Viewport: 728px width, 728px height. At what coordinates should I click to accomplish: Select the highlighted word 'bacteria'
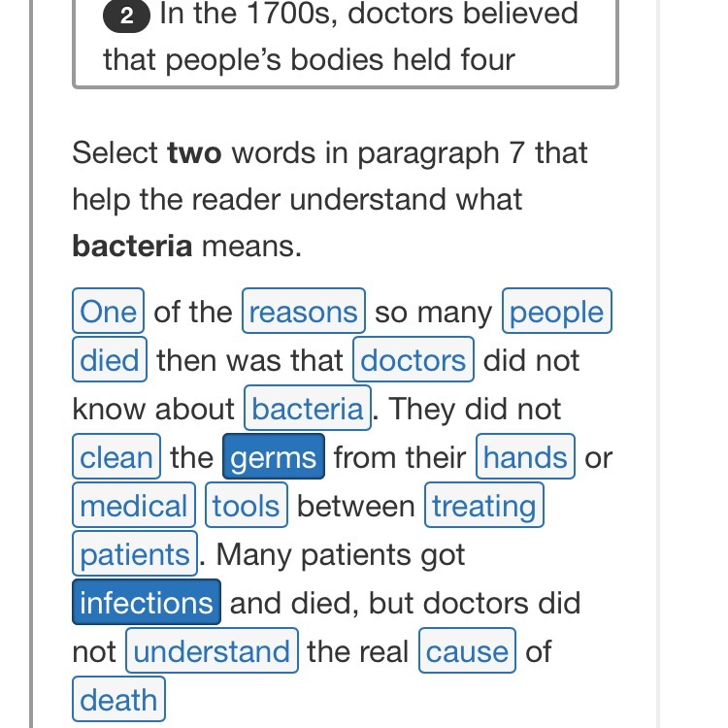tap(308, 408)
